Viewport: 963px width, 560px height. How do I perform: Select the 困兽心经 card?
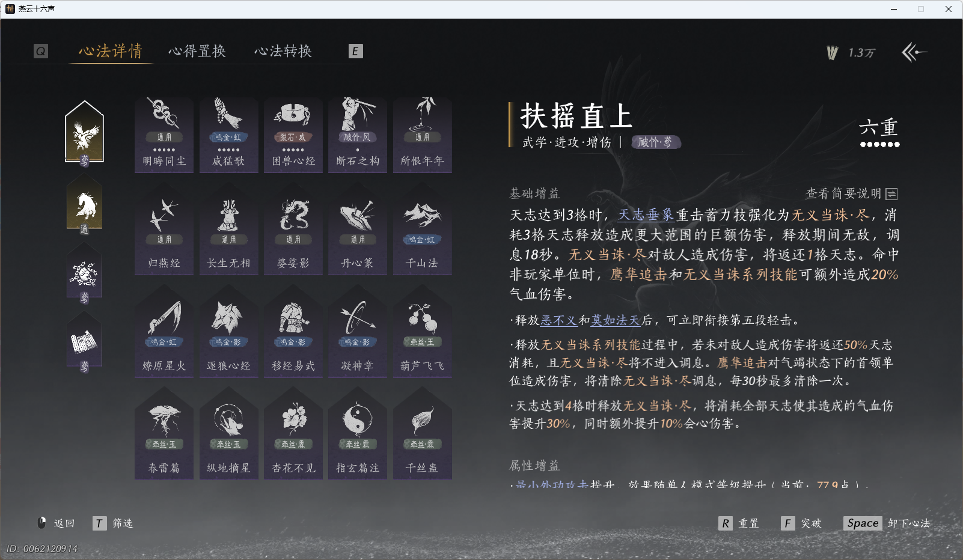tap(293, 135)
